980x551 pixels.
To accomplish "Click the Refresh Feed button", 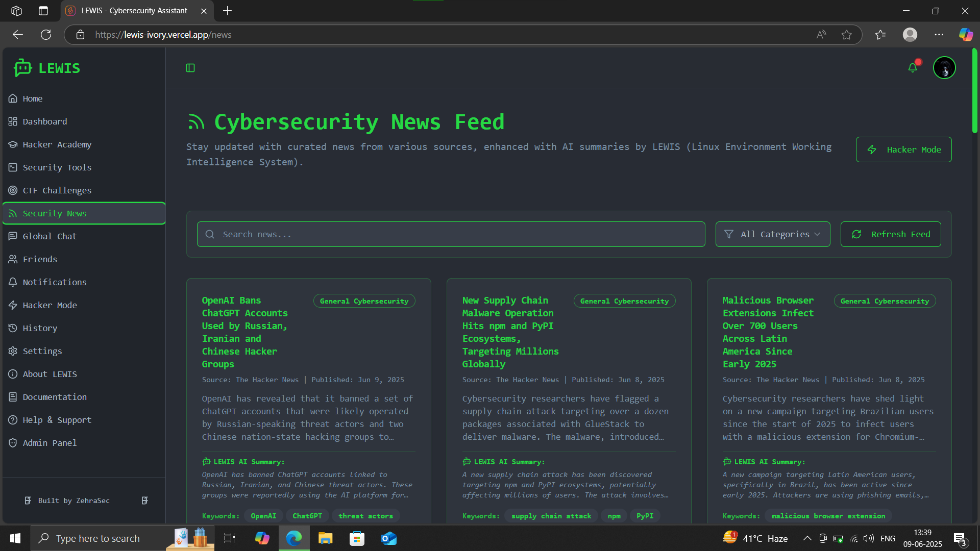I will point(891,234).
